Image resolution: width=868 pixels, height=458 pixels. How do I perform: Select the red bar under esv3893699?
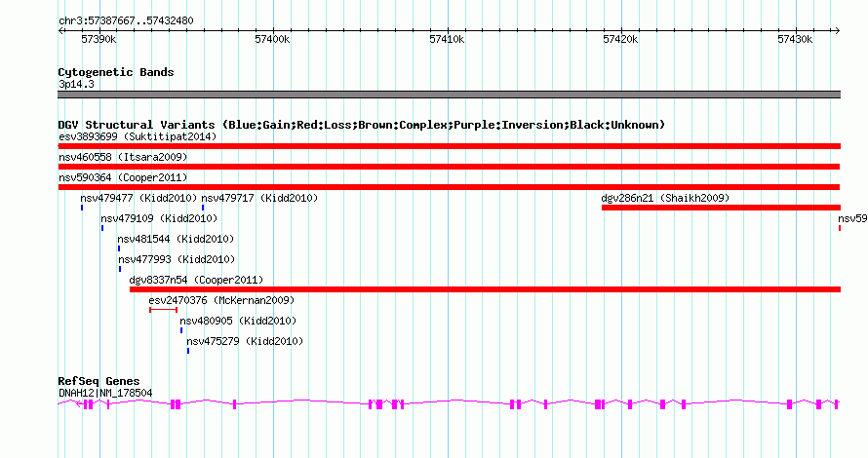click(x=449, y=146)
